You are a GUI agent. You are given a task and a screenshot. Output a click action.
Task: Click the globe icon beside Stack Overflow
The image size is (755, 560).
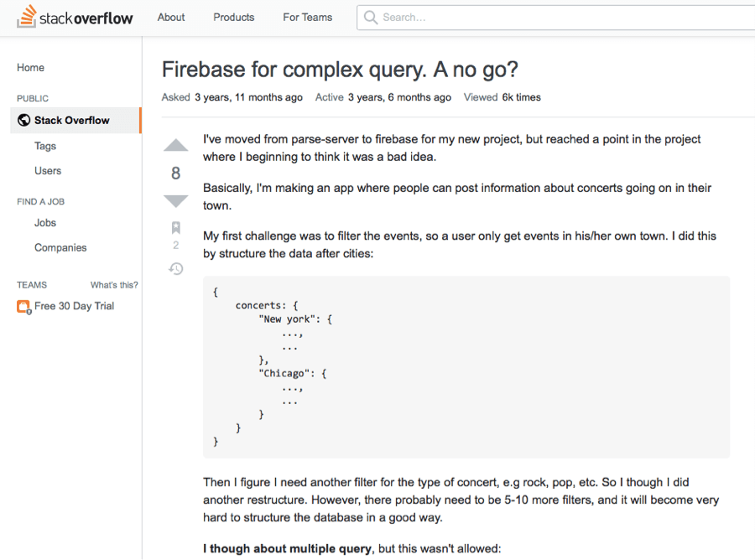coord(23,120)
